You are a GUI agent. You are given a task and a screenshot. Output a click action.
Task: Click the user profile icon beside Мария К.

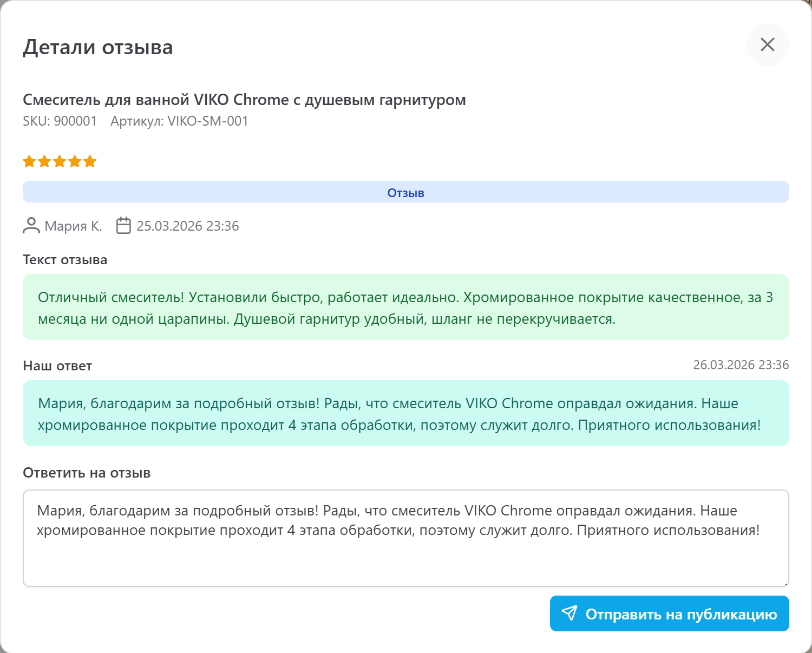tap(31, 226)
